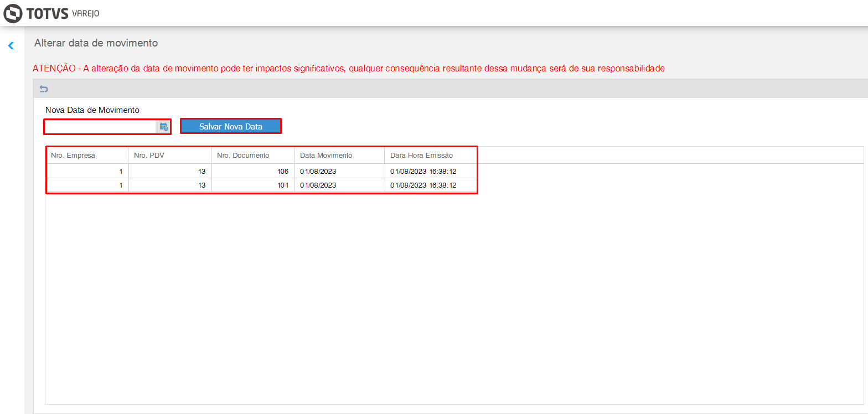This screenshot has width=868, height=414.
Task: Click emission timestamp in document 101 row
Action: coord(430,185)
